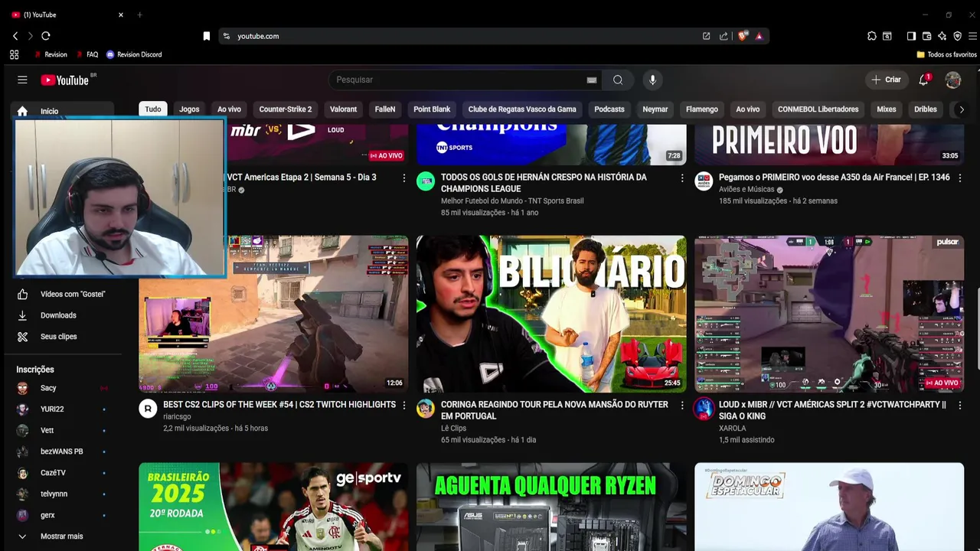This screenshot has height=551, width=980.
Task: Select the CONMEBOL Libertadores chip
Action: (x=818, y=109)
